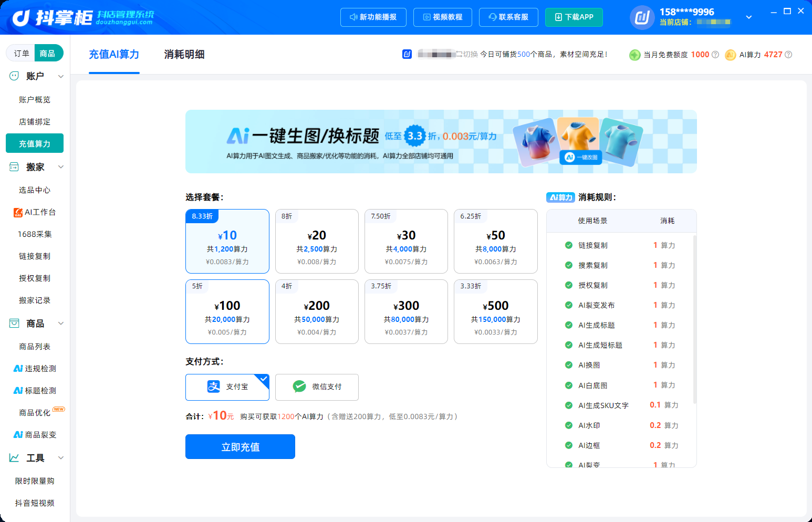
Task: Collapse the 工具 sidebar section
Action: pos(61,458)
